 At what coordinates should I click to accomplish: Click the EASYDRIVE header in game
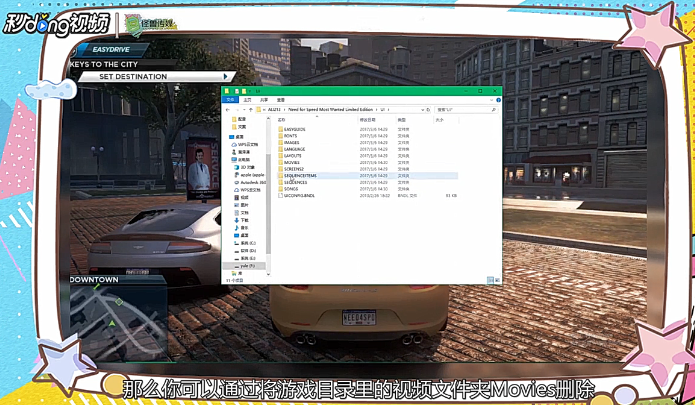111,50
